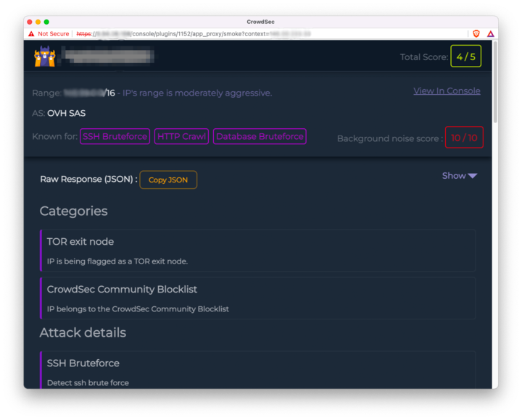Click the Brave Rewards triangle icon
This screenshot has height=420, width=522.
point(490,34)
